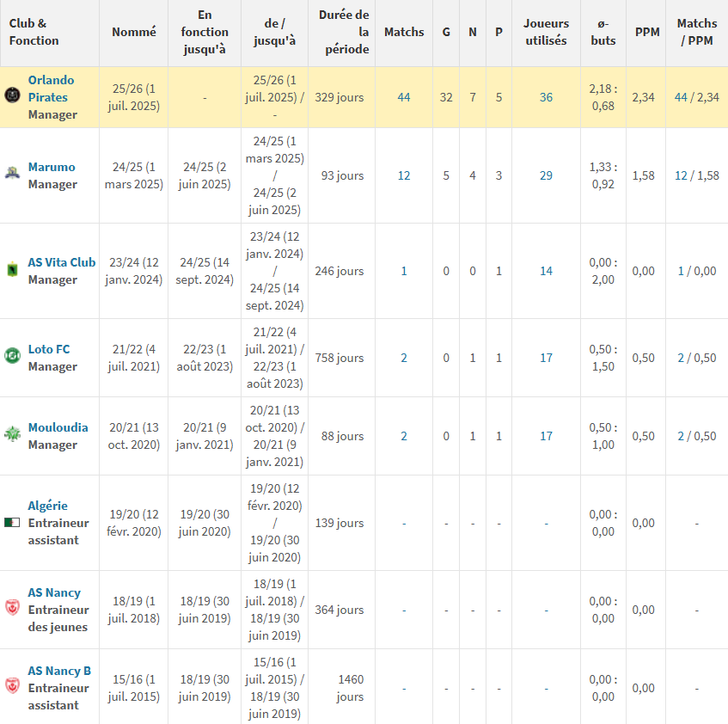Open the Mouloudia club link
Viewport: 728px width, 724px height.
pyautogui.click(x=58, y=427)
